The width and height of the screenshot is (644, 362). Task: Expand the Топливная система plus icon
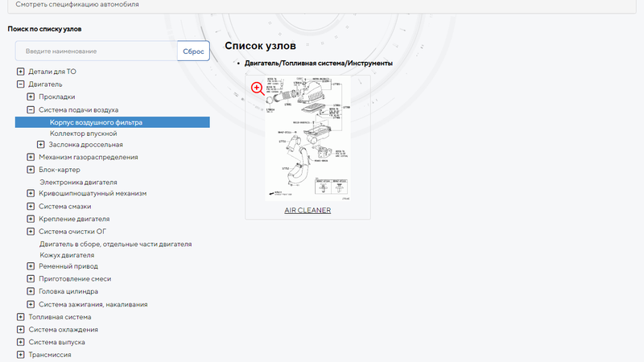click(x=20, y=317)
